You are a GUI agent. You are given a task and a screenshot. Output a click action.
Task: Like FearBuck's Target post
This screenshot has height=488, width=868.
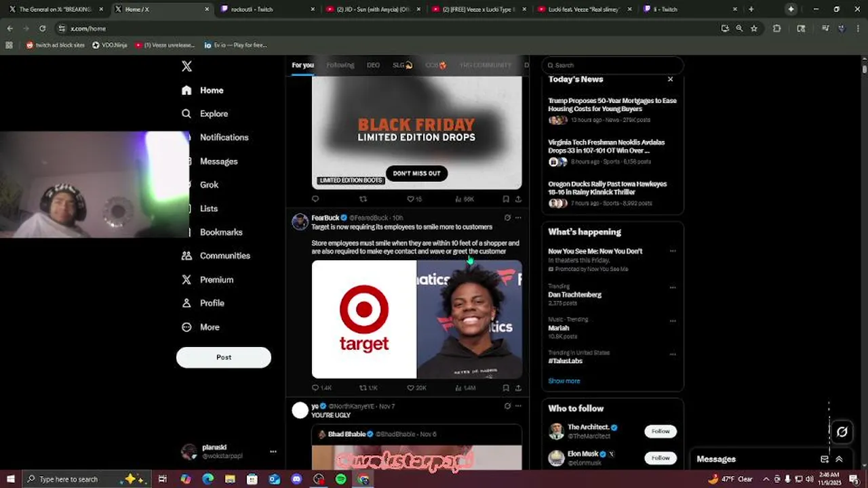click(x=416, y=388)
